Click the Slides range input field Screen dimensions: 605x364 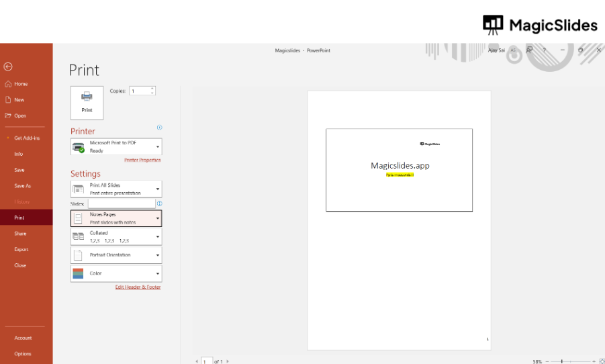point(122,203)
